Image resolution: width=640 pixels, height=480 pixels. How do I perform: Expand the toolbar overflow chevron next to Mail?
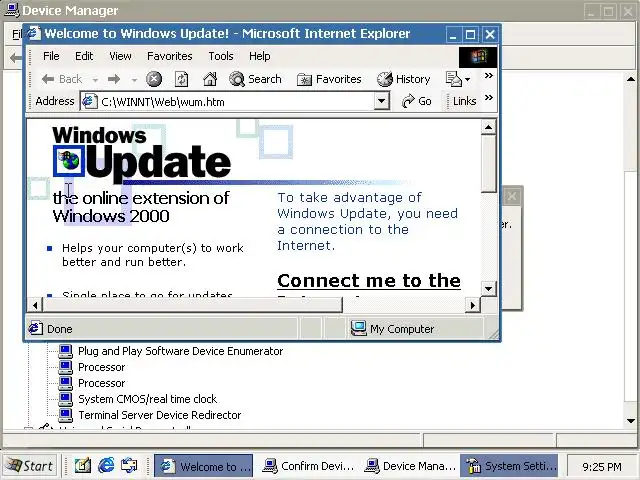point(489,76)
